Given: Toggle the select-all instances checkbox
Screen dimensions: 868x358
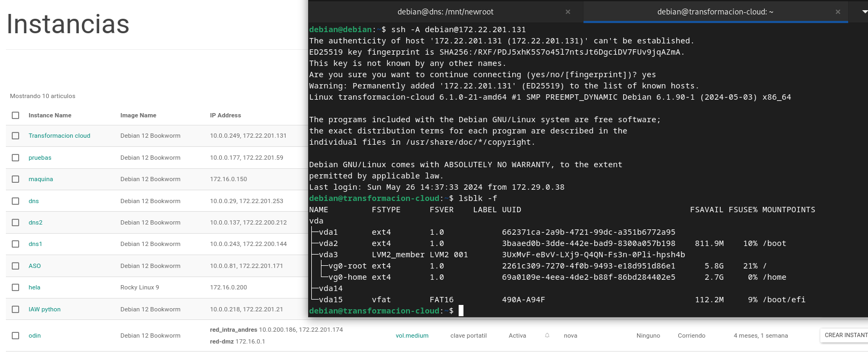Looking at the screenshot, I should 16,115.
